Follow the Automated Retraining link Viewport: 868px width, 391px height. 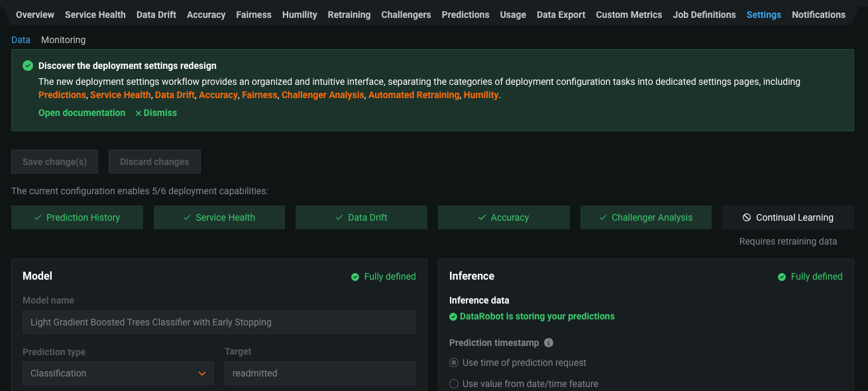[413, 95]
